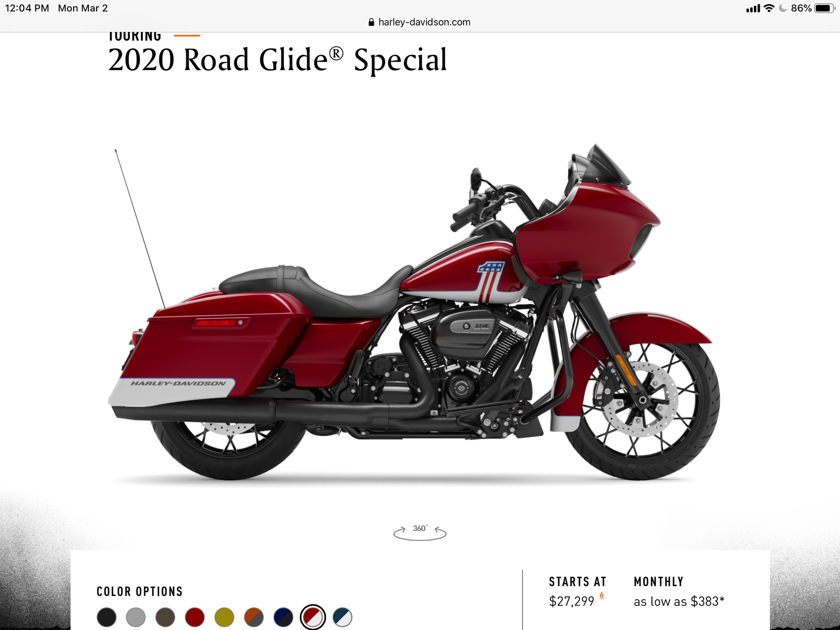This screenshot has height=630, width=840.
Task: Select the dark navy blue swatch
Action: (x=283, y=617)
